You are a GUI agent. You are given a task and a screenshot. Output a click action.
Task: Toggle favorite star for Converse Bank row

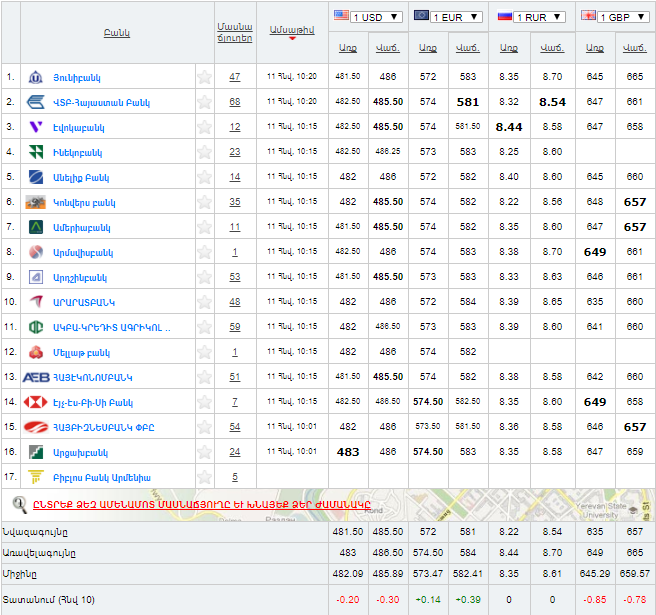(205, 202)
